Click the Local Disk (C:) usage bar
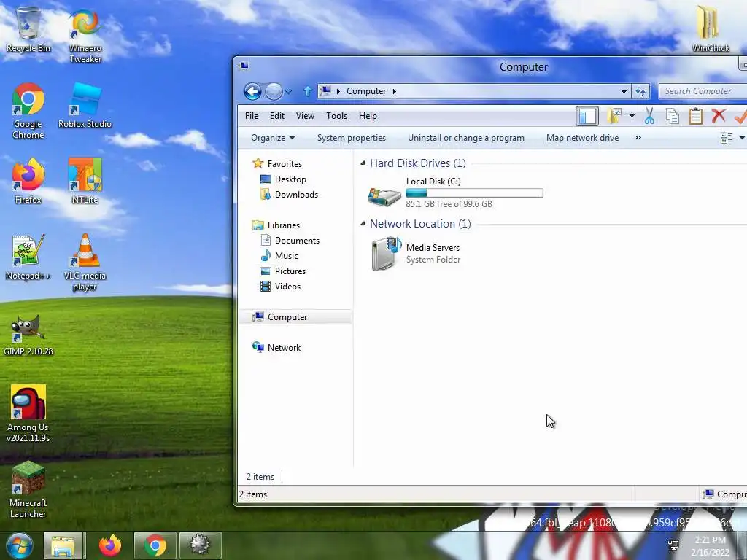The height and width of the screenshot is (560, 747). coord(474,192)
